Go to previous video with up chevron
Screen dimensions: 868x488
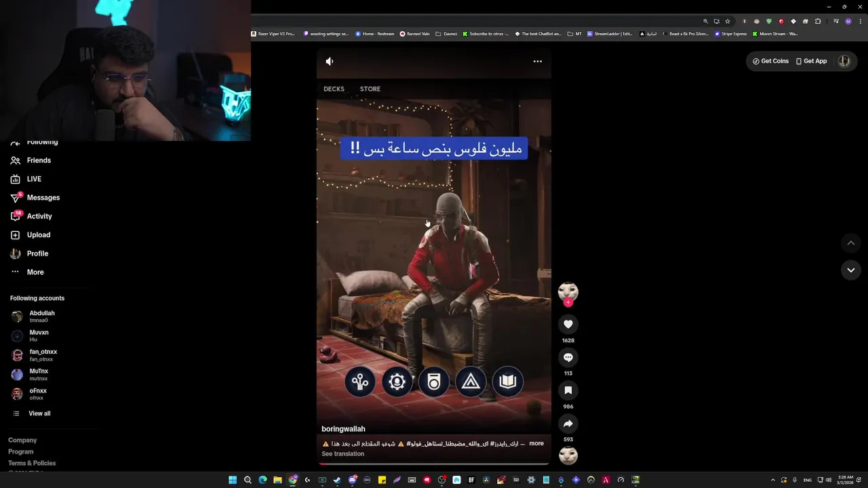(x=851, y=243)
